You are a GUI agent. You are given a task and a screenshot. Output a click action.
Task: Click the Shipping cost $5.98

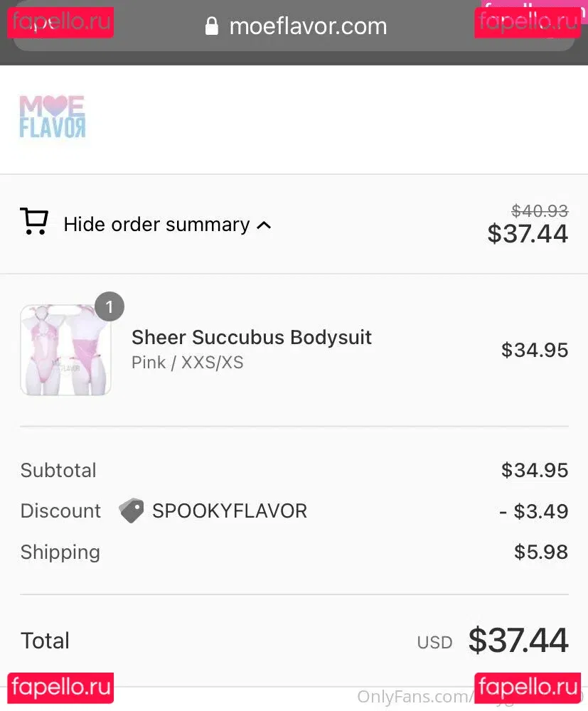[x=541, y=552]
